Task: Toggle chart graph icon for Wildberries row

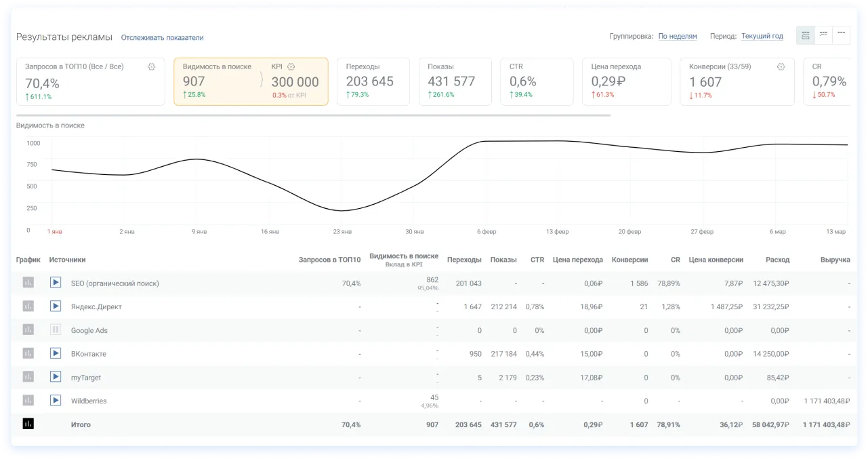Action: click(28, 400)
